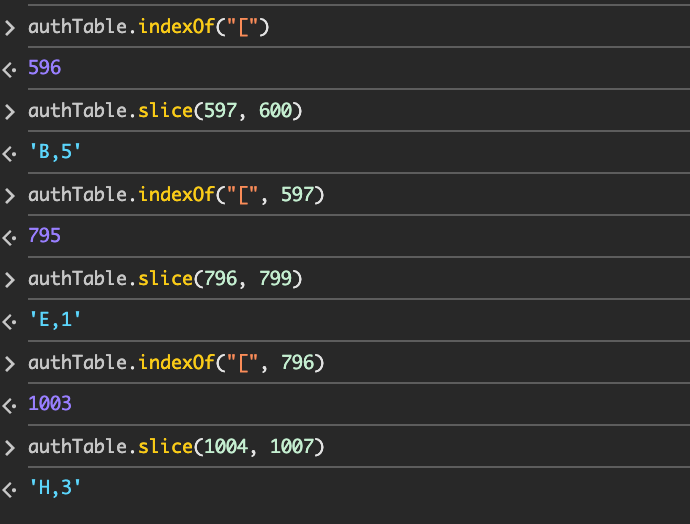Click the input chevron before the first indexOf("[") command
The width and height of the screenshot is (690, 524).
point(9,27)
